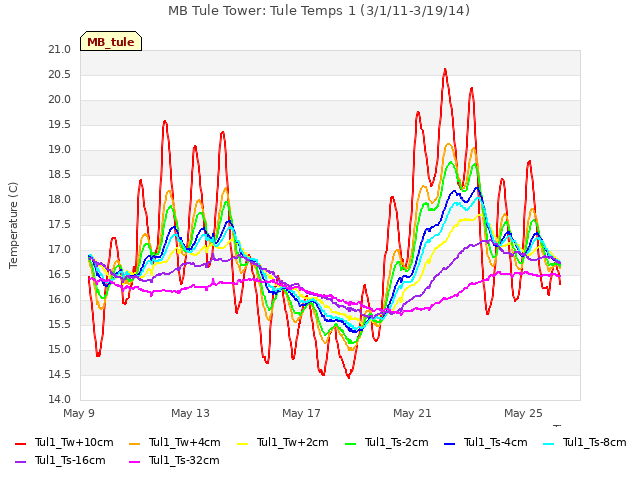Click the 19.0 y-axis tick label
Screen dimensions: 640x480
pos(60,150)
